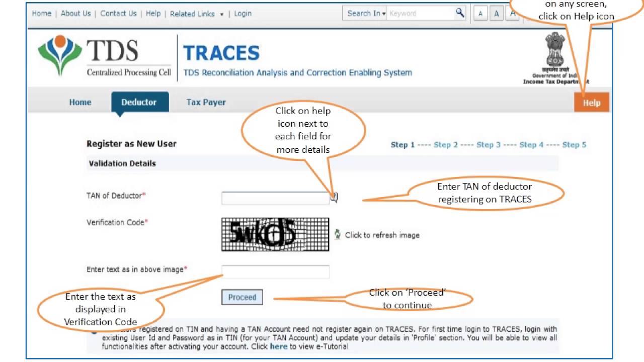Open the Login link
The height and width of the screenshot is (362, 644).
(x=243, y=14)
